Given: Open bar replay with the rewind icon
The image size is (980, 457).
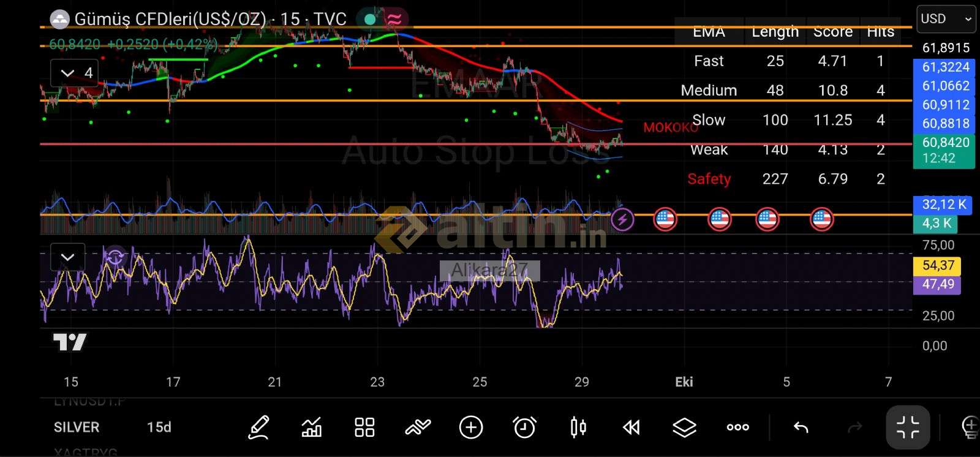Looking at the screenshot, I should point(631,427).
